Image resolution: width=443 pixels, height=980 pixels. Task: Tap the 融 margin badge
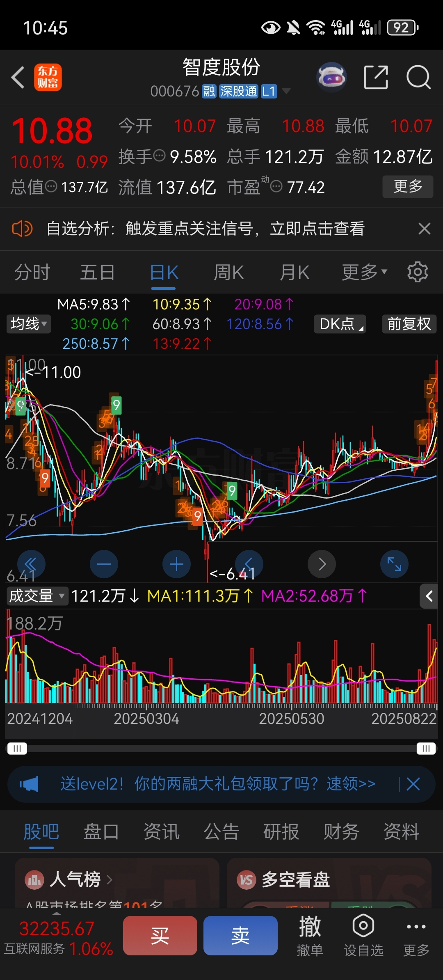tap(209, 91)
